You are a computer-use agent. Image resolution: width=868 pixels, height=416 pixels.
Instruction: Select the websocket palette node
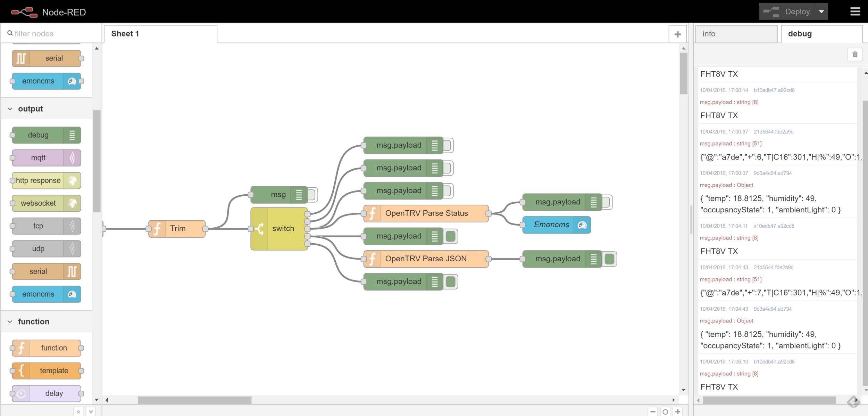(46, 203)
